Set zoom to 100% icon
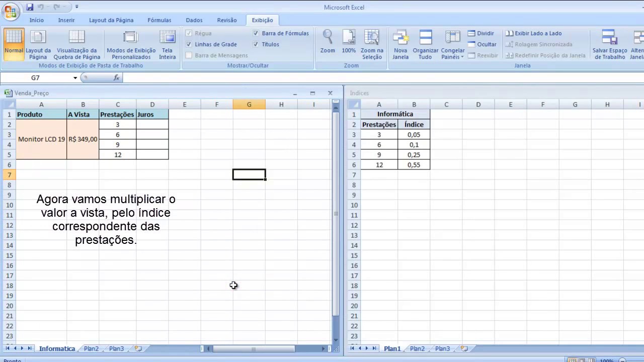Image resolution: width=644 pixels, height=362 pixels. tap(349, 42)
